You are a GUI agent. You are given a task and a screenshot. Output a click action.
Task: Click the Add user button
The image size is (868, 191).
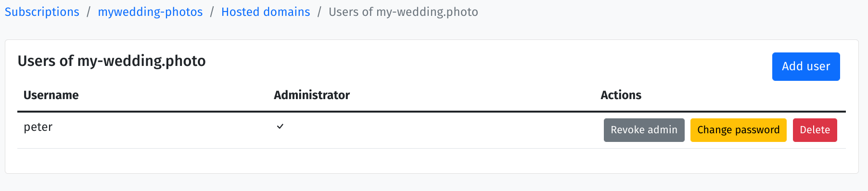[806, 66]
